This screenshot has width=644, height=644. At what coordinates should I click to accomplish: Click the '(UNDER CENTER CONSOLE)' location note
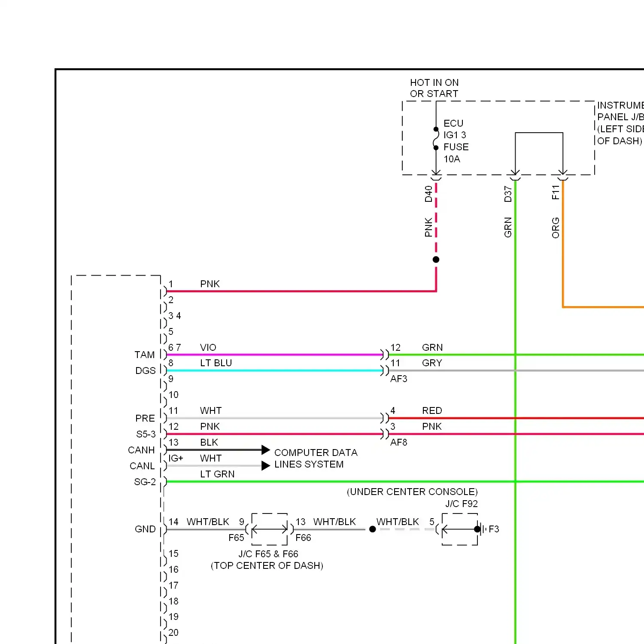point(412,492)
